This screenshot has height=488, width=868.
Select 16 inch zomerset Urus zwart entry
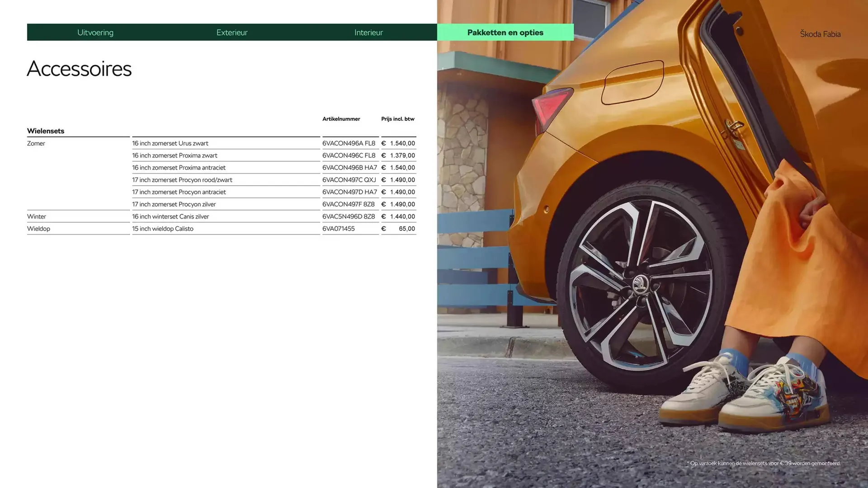[x=170, y=143]
